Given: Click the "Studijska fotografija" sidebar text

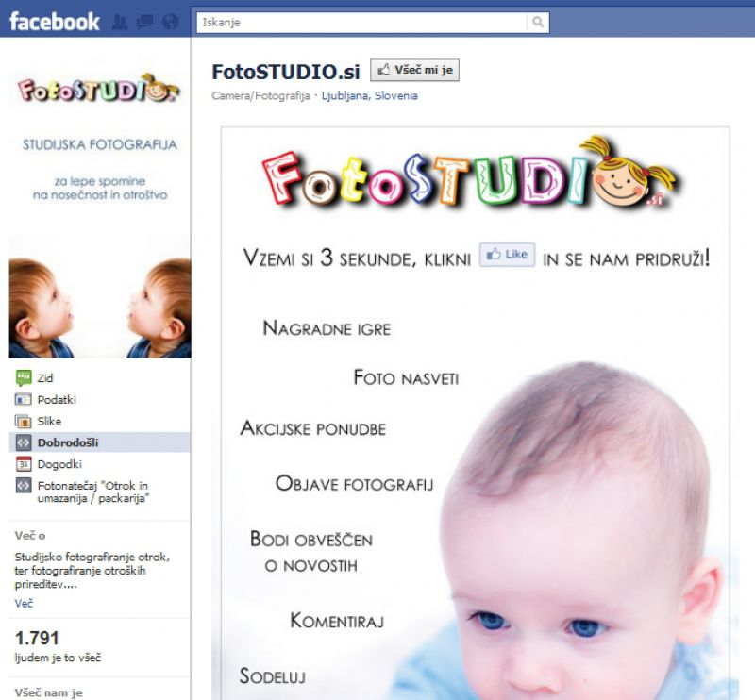Looking at the screenshot, I should (100, 144).
